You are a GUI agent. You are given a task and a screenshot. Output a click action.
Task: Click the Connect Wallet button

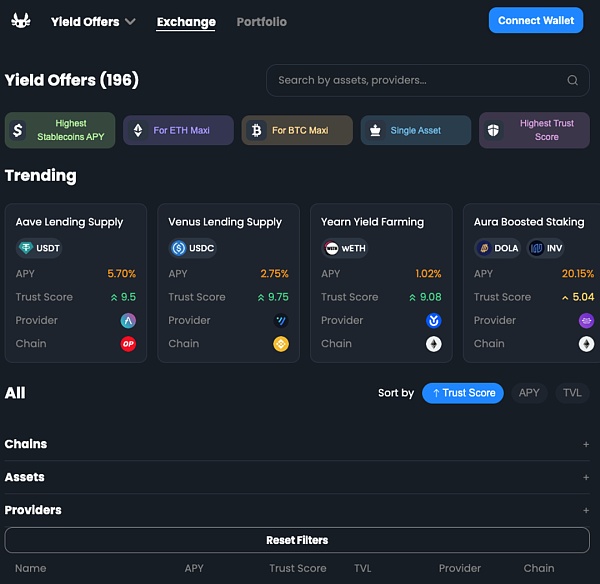tap(536, 20)
